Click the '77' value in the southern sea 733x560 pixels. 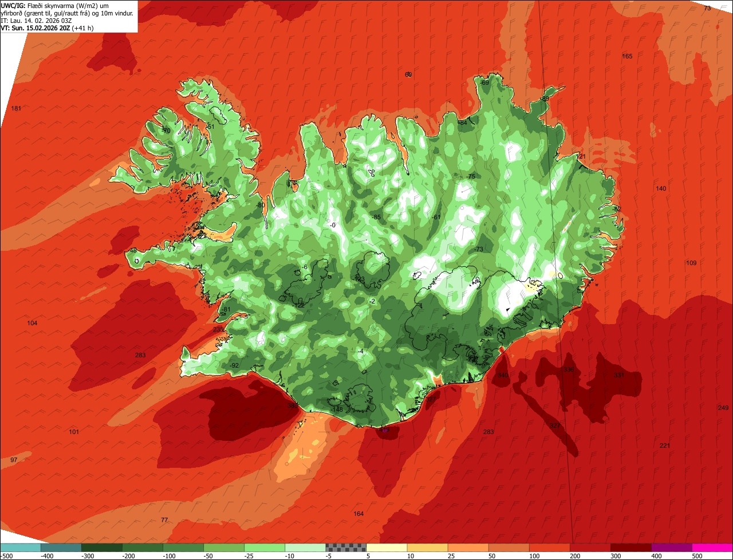coord(164,519)
